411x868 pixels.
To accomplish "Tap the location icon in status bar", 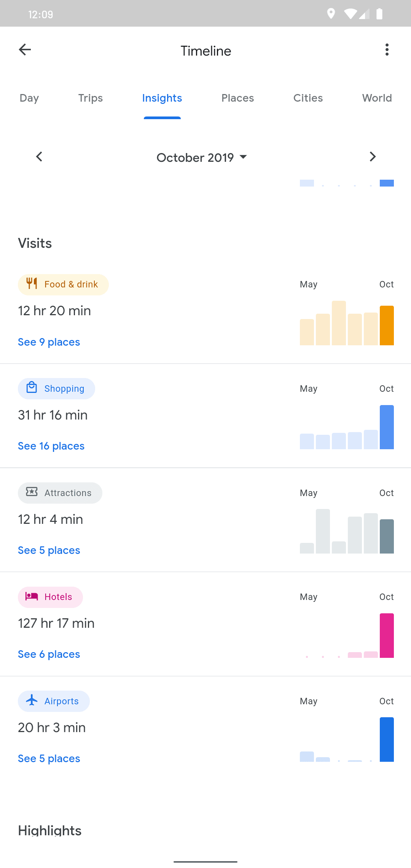I will [331, 14].
